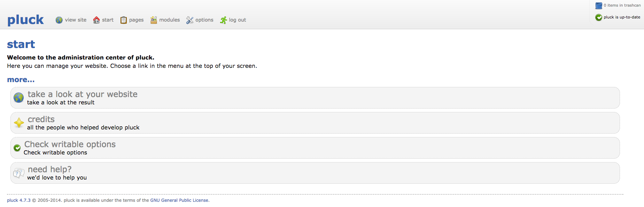Click the green running man log out icon

coord(224,20)
